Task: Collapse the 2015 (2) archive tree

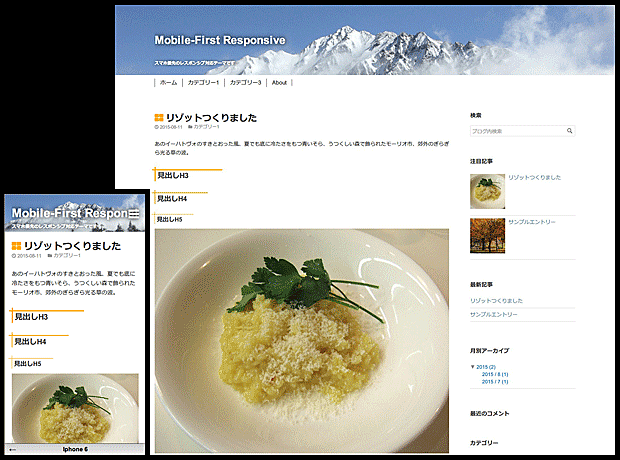Action: pyautogui.click(x=473, y=367)
